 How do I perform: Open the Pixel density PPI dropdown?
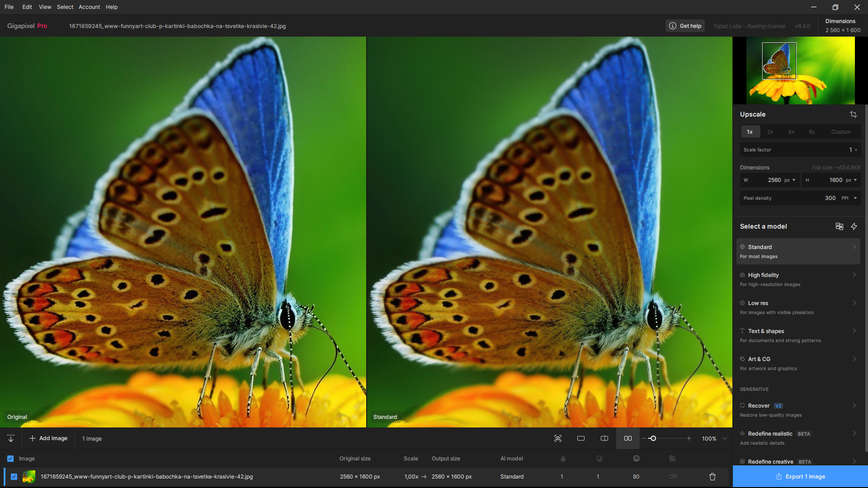(x=849, y=198)
